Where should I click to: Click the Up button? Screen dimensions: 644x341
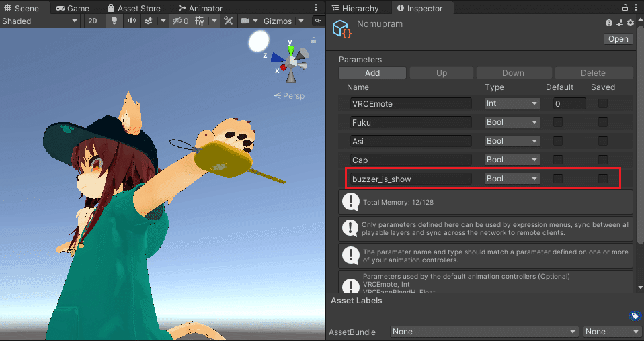click(x=442, y=72)
